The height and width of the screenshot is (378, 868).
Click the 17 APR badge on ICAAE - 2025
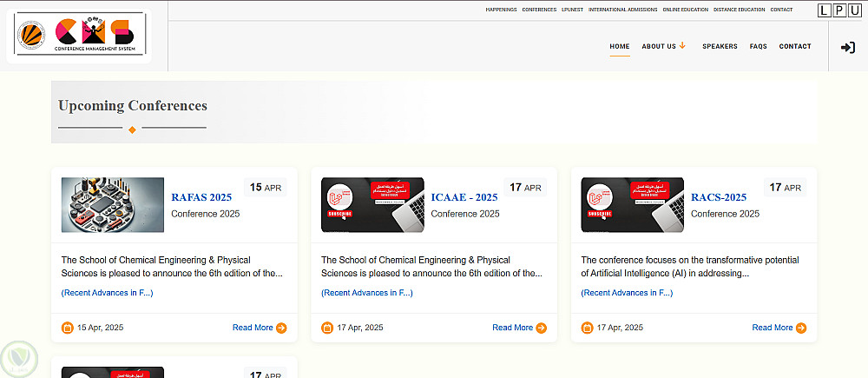(x=525, y=188)
